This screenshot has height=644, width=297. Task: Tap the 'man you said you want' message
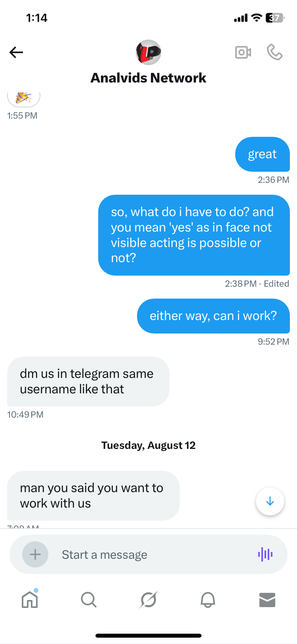(93, 496)
